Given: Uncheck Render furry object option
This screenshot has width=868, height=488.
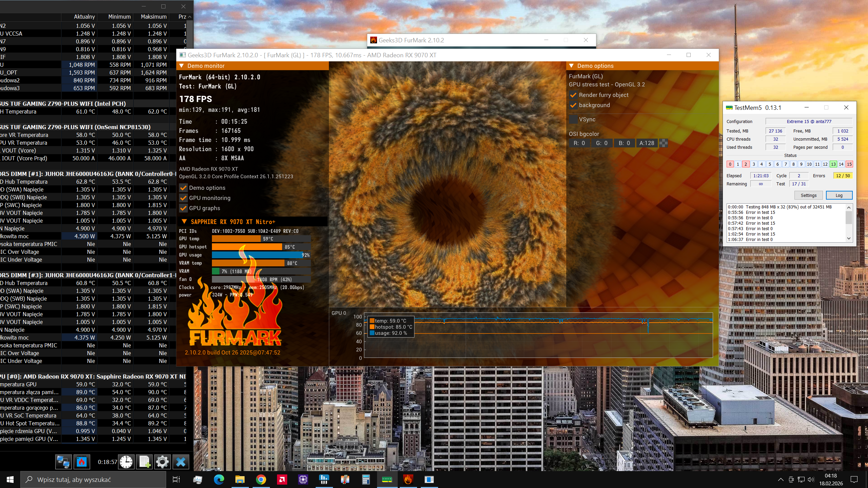Looking at the screenshot, I should pos(573,95).
